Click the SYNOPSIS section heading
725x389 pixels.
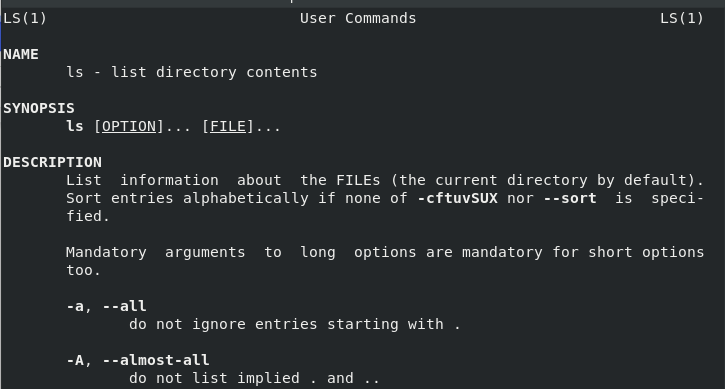click(39, 108)
